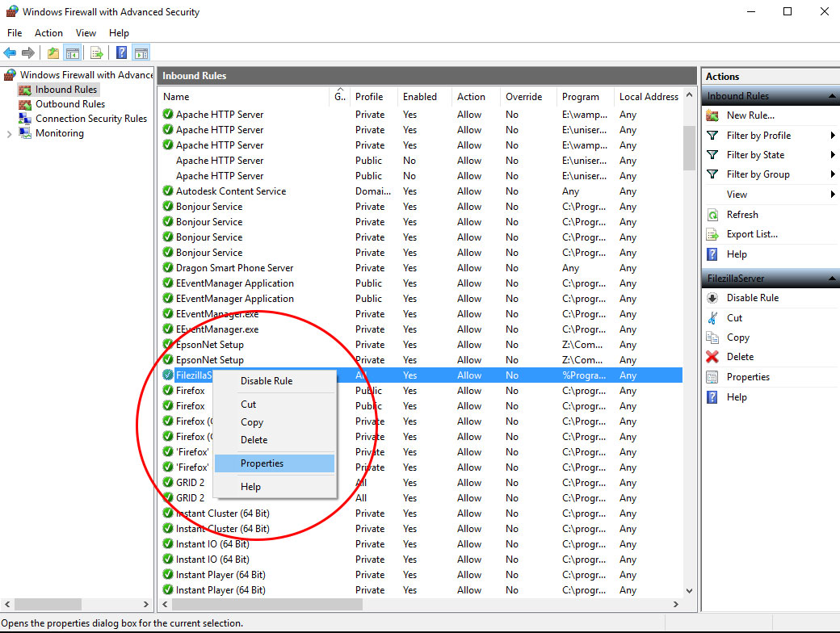This screenshot has width=840, height=633.
Task: Click Export List... in Actions pane
Action: coord(752,235)
